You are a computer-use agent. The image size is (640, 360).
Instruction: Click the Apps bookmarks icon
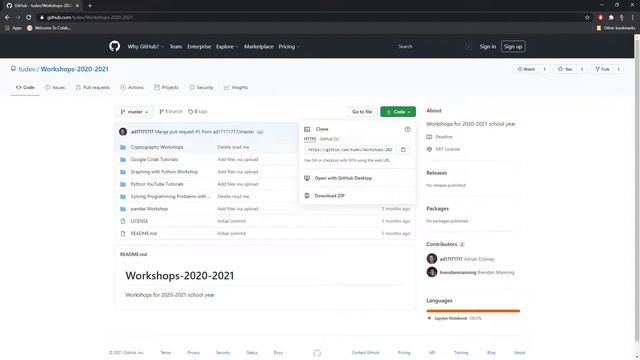tap(7, 28)
